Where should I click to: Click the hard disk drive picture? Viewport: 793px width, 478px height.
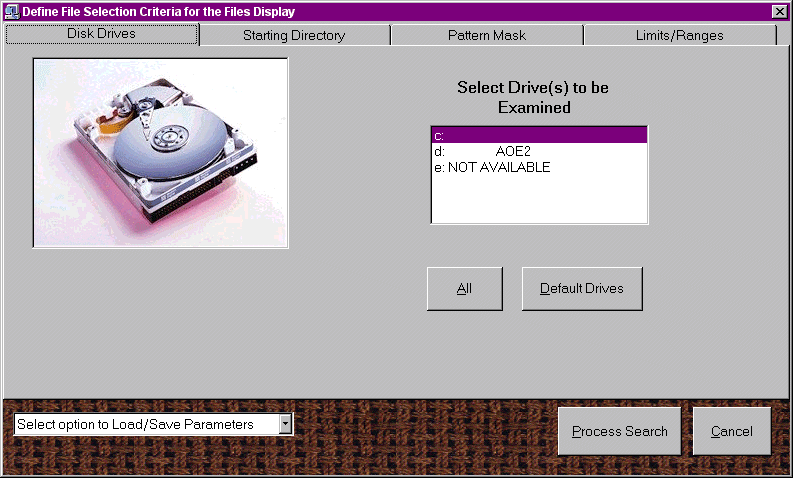tap(160, 153)
